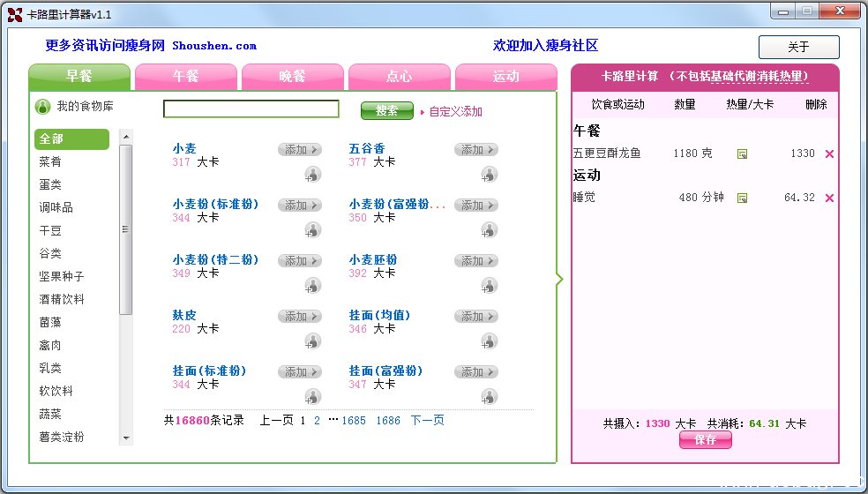The width and height of the screenshot is (868, 494).
Task: Switch to the 晚餐 tab
Action: pos(292,77)
